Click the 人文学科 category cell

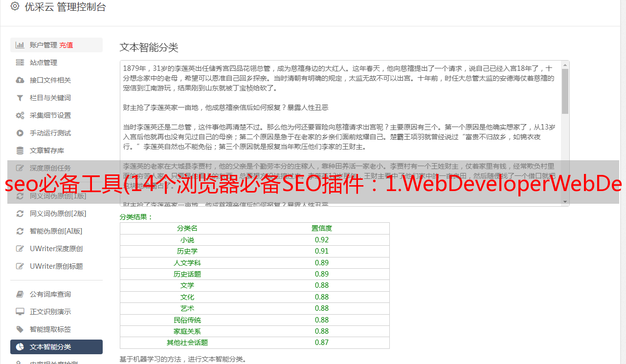click(x=187, y=263)
